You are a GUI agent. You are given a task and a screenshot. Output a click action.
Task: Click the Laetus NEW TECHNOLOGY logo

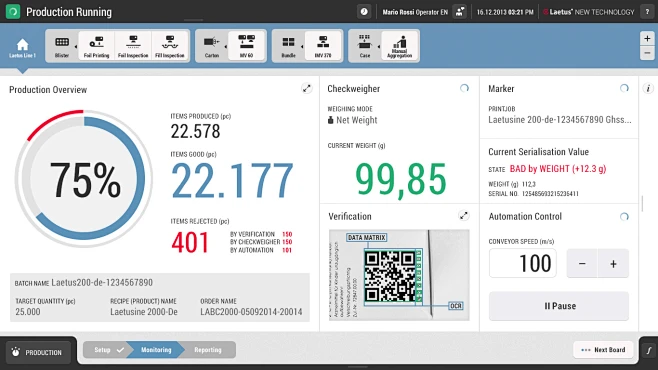pyautogui.click(x=589, y=12)
